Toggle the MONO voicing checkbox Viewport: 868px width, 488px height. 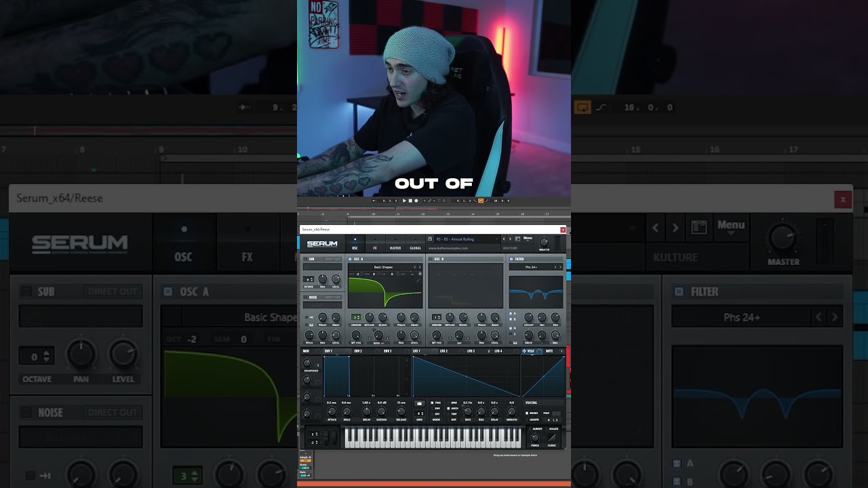(527, 413)
